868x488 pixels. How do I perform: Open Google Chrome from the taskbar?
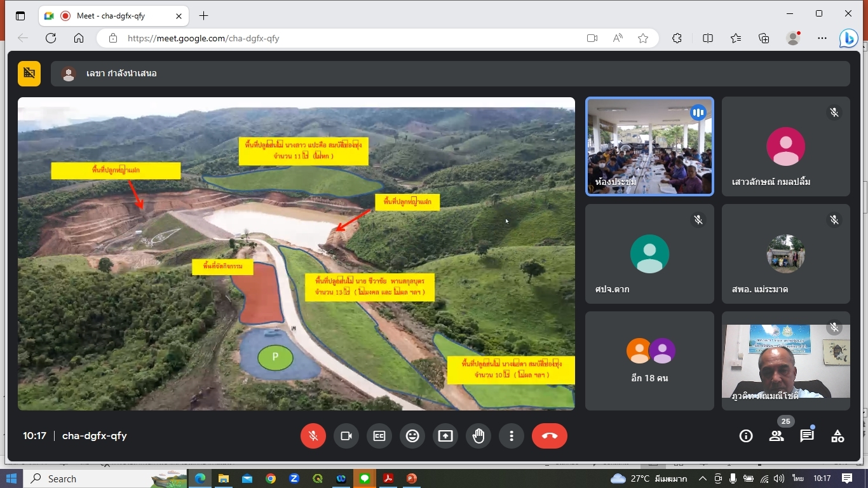271,478
